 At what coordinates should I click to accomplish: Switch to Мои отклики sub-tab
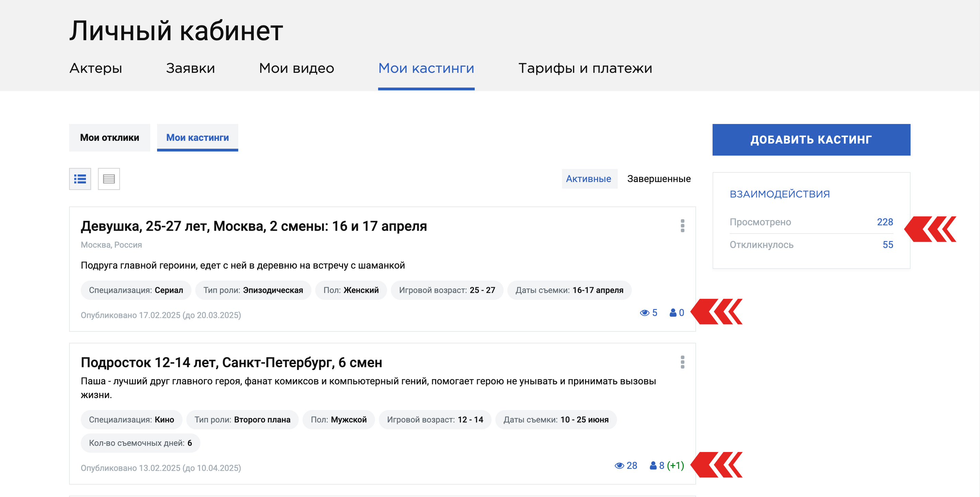[110, 138]
